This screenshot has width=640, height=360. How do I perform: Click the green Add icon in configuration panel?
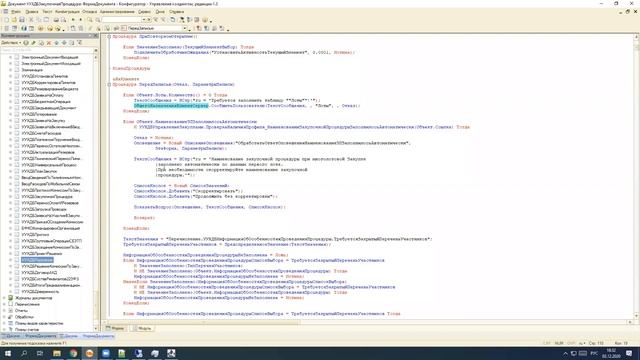click(26, 42)
